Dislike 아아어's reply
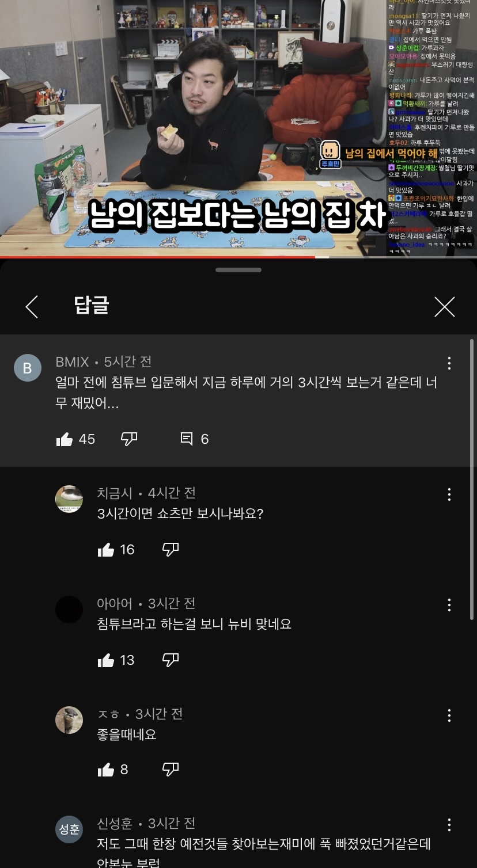 tap(171, 660)
